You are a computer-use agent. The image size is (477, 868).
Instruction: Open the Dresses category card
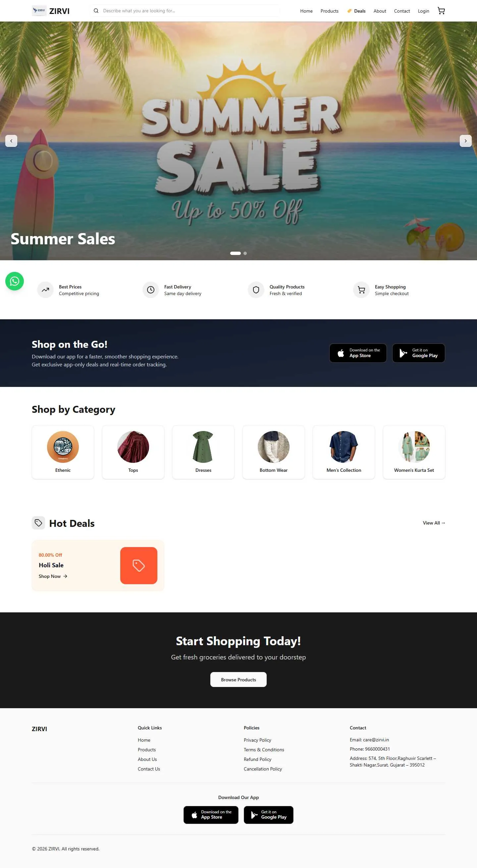[x=203, y=452]
